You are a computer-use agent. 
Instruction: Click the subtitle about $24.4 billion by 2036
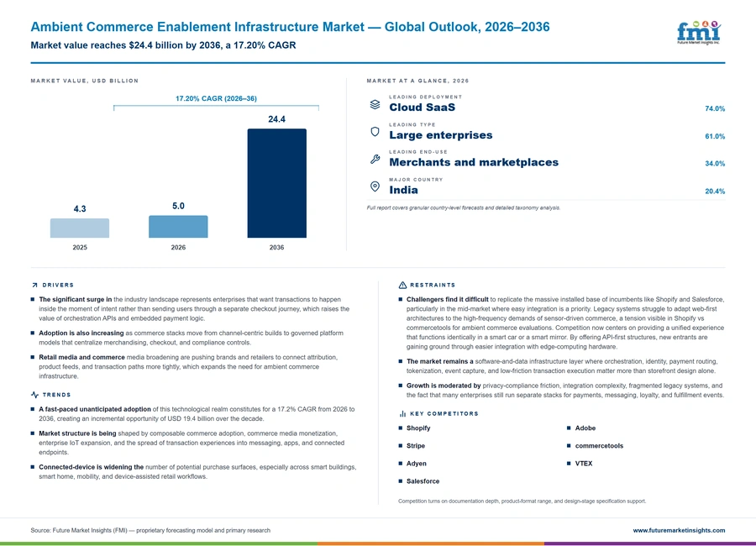[x=164, y=45]
